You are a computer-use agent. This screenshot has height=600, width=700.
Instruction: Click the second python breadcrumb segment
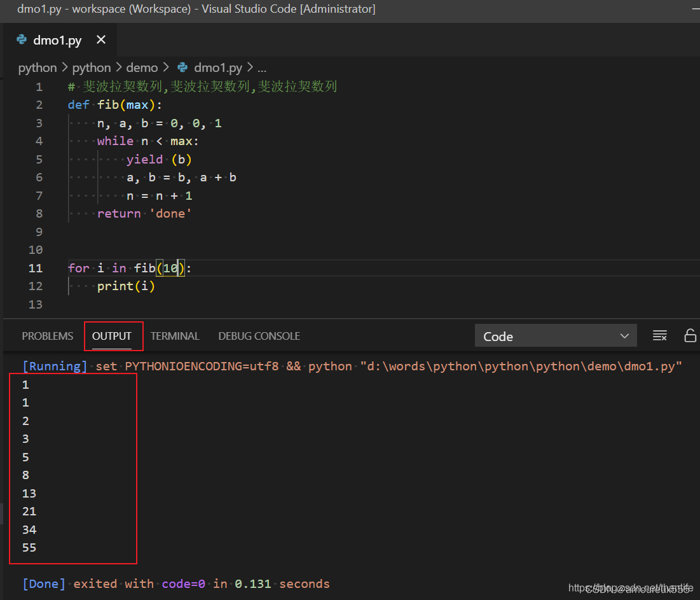click(x=92, y=67)
